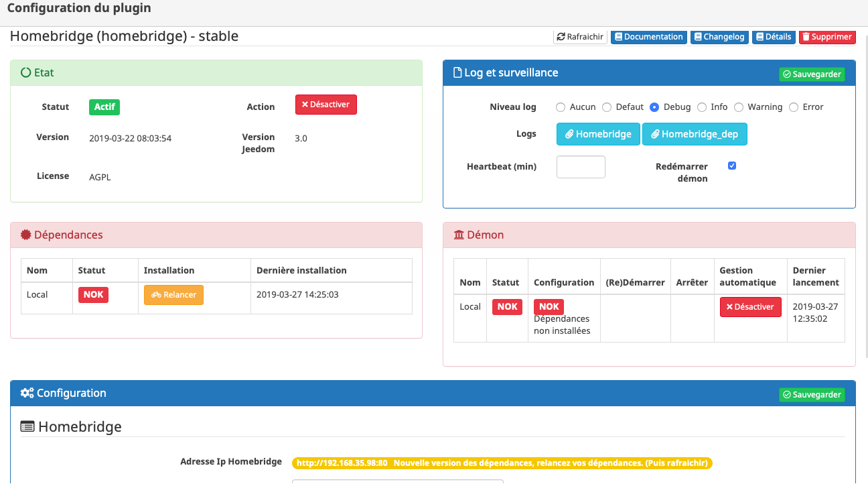Click the AGPL license value

[100, 178]
